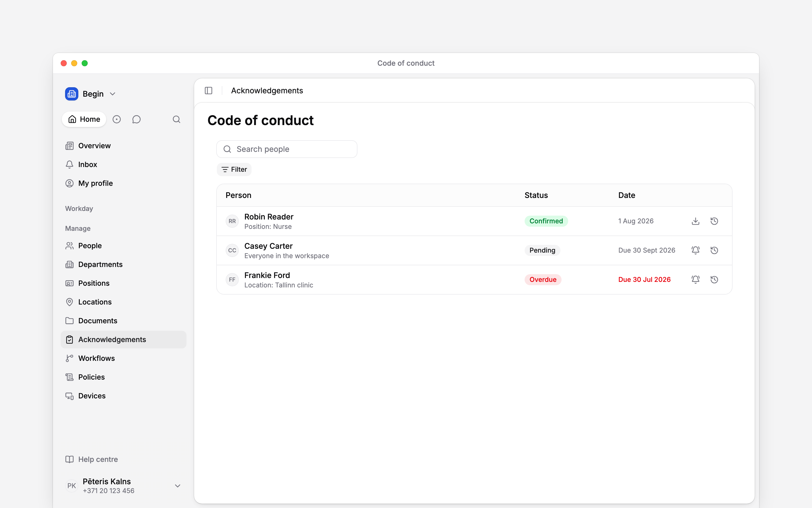Image resolution: width=812 pixels, height=508 pixels.
Task: Send reminder bell to Frankie Ford
Action: point(696,279)
